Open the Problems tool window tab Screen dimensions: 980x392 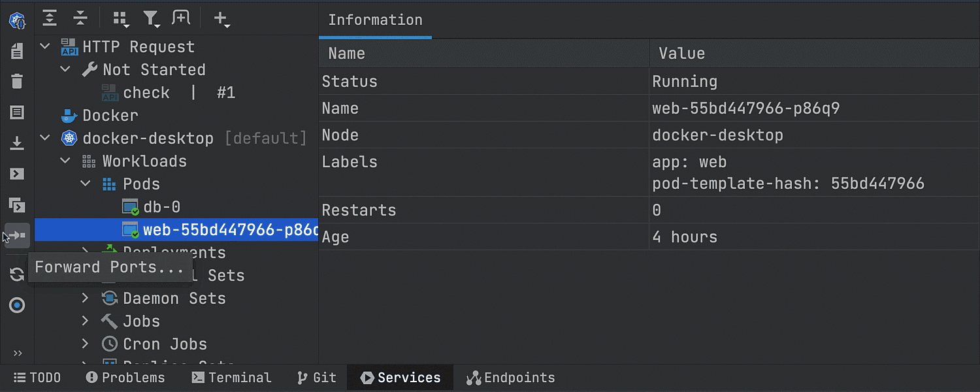tap(125, 378)
